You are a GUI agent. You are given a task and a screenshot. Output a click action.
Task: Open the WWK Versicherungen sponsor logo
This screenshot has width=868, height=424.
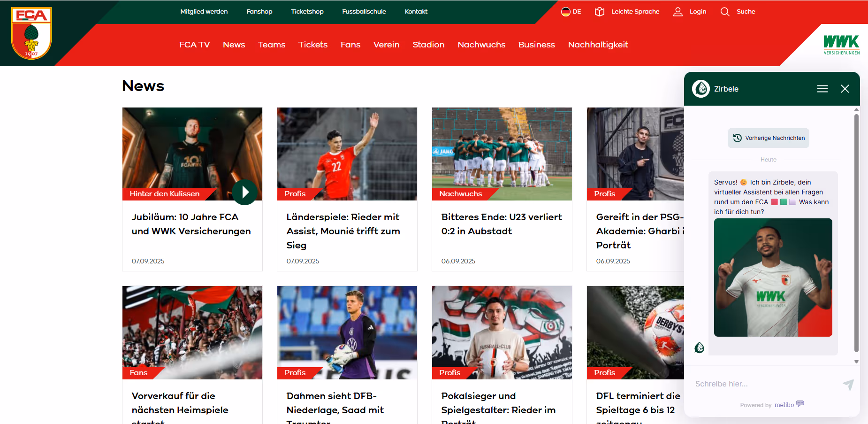[x=842, y=45]
